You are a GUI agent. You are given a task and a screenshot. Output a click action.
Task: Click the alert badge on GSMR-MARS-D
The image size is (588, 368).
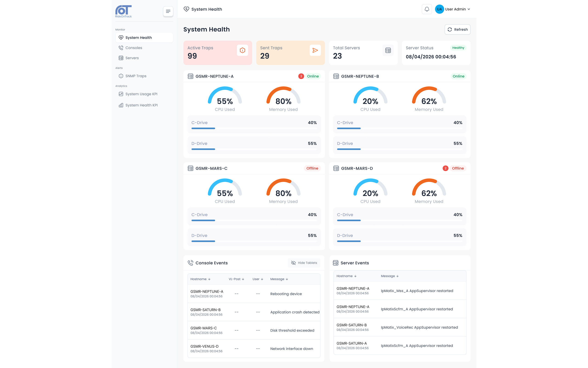point(445,168)
